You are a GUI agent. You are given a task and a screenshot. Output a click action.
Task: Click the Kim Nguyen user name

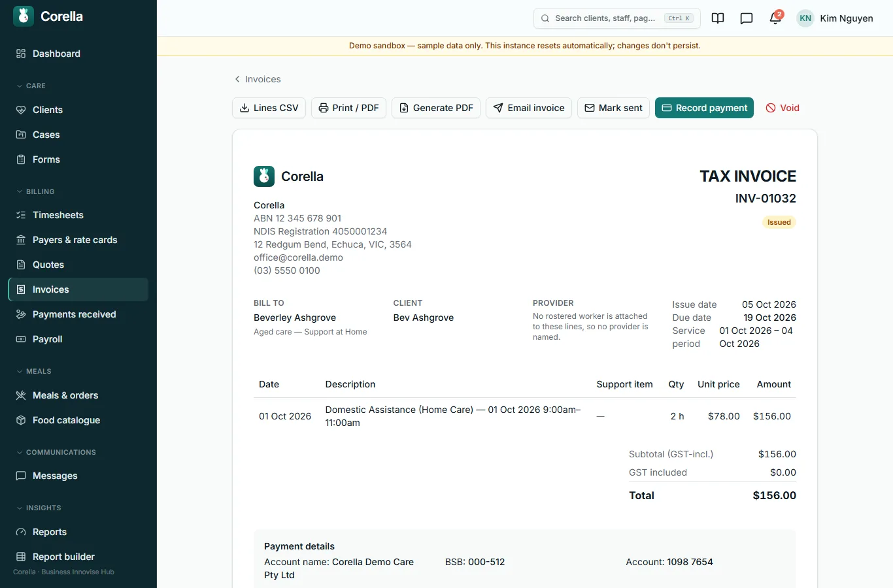pyautogui.click(x=847, y=18)
